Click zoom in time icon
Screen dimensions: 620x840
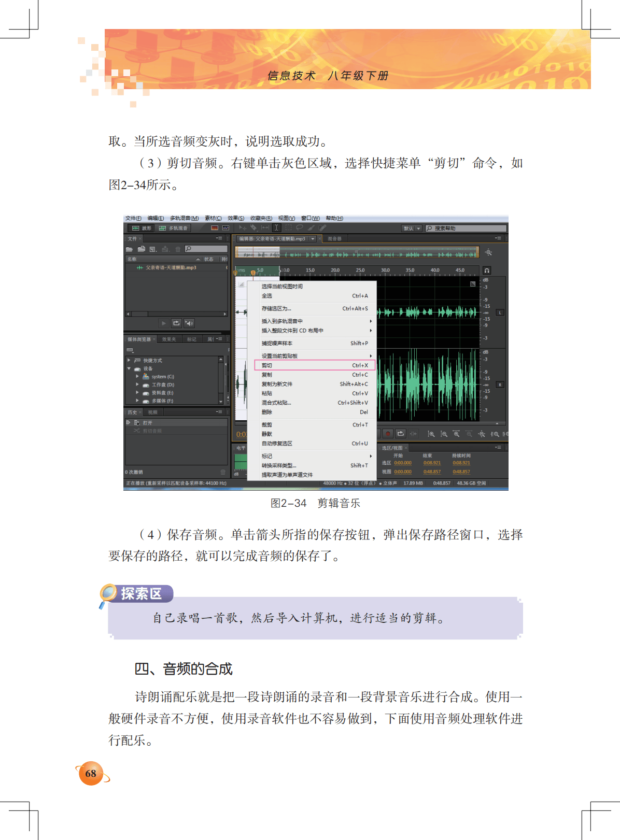pyautogui.click(x=456, y=434)
